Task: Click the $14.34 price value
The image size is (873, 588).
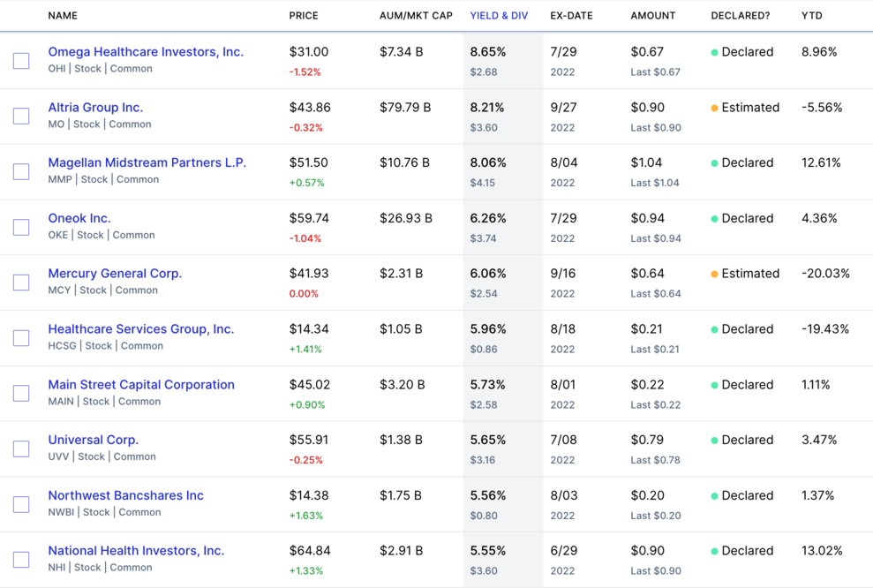Action: click(x=309, y=329)
